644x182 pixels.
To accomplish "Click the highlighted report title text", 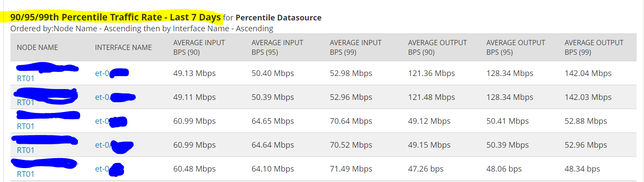I will click(x=115, y=18).
